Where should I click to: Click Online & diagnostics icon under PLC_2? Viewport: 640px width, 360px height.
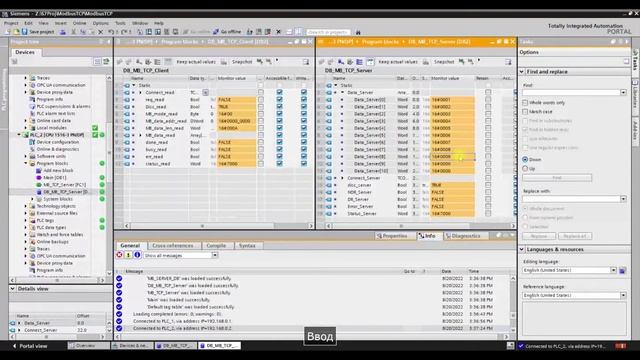click(x=33, y=149)
